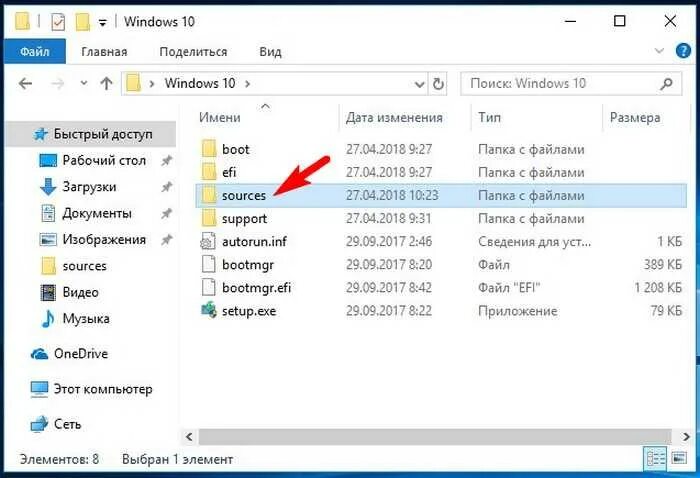The image size is (700, 478).
Task: Select the autorun.inf file icon
Action: pos(208,241)
